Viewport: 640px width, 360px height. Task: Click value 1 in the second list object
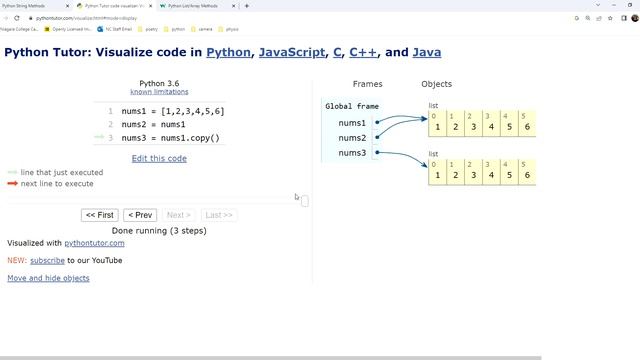pyautogui.click(x=437, y=175)
